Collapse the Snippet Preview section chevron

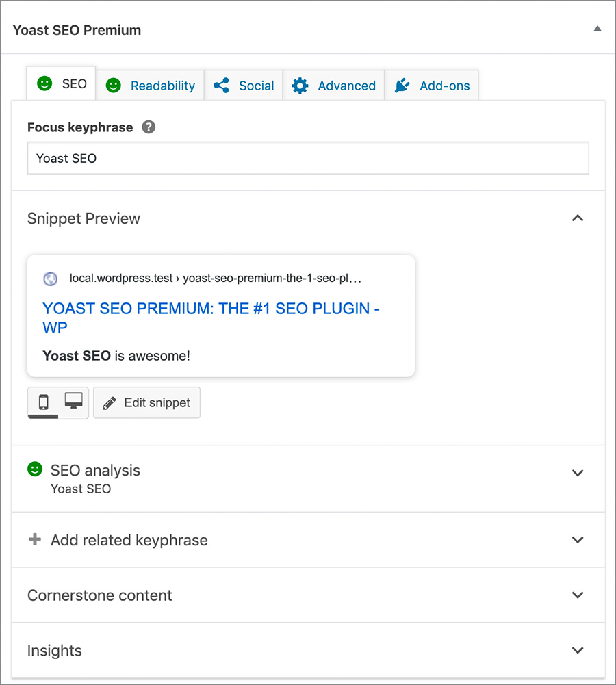click(578, 218)
